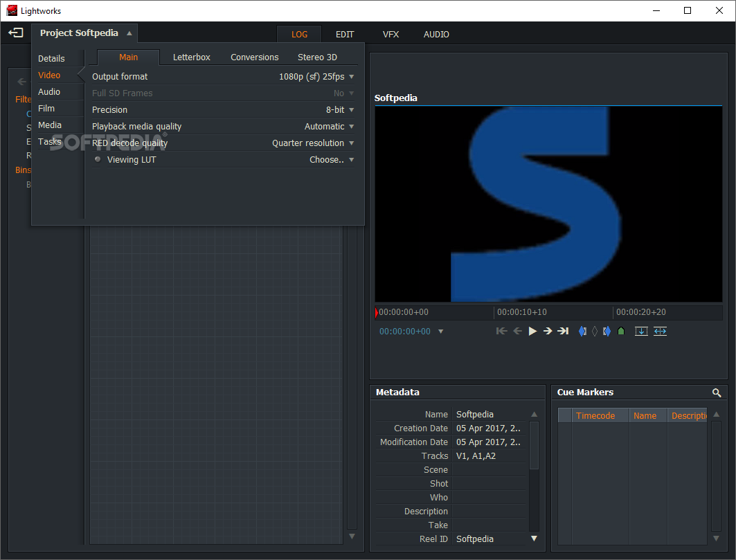Clear the marks with diamond icon
Image resolution: width=736 pixels, height=560 pixels.
pos(595,331)
